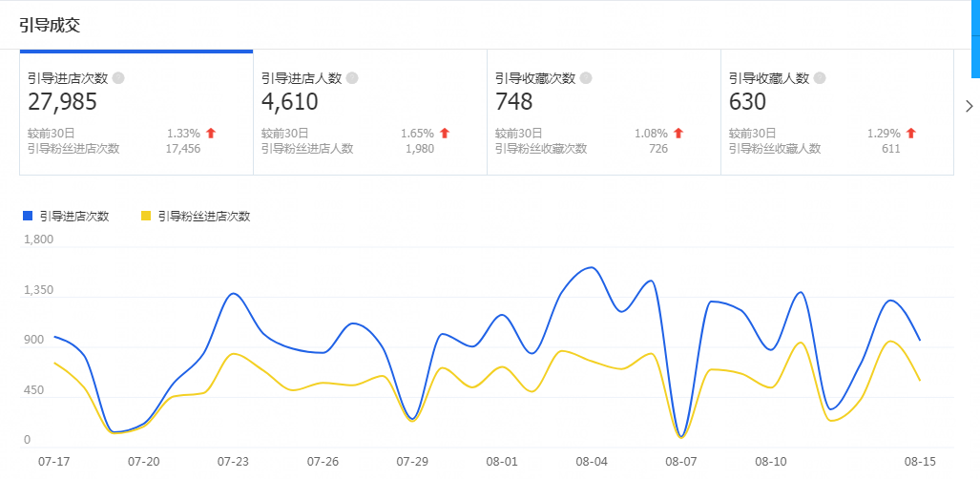Click the 引导粉丝进店人数 label
The width and height of the screenshot is (980, 479).
[x=307, y=149]
